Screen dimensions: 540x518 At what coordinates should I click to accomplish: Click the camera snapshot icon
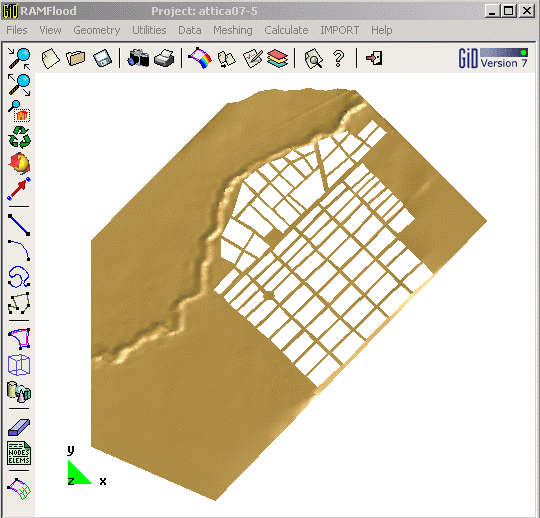tap(138, 58)
